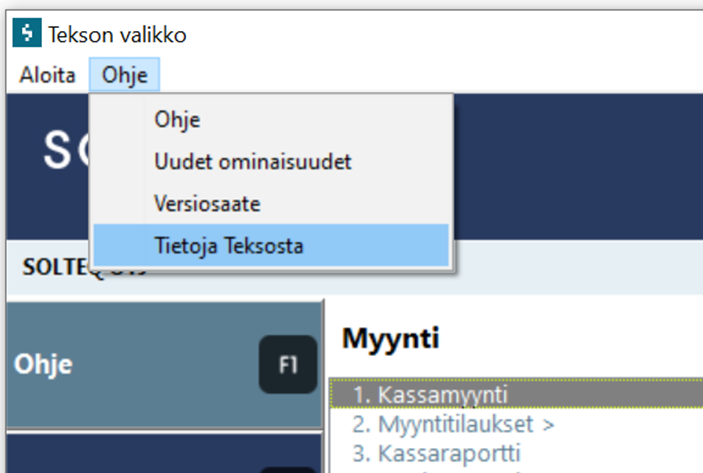Select Tietoja Teksosta menu entry
This screenshot has height=473, width=703.
[229, 246]
